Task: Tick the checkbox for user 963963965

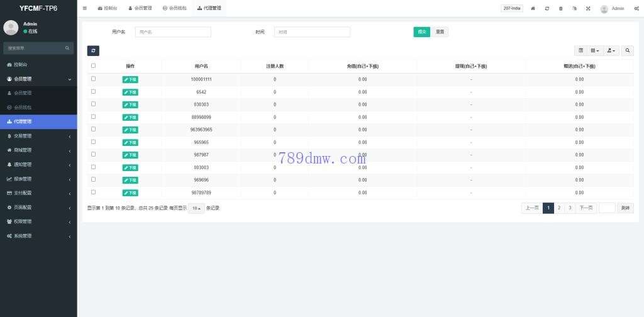Action: point(94,129)
